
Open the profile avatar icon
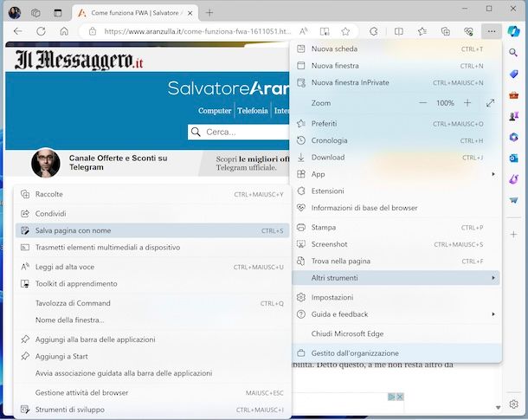pyautogui.click(x=15, y=13)
